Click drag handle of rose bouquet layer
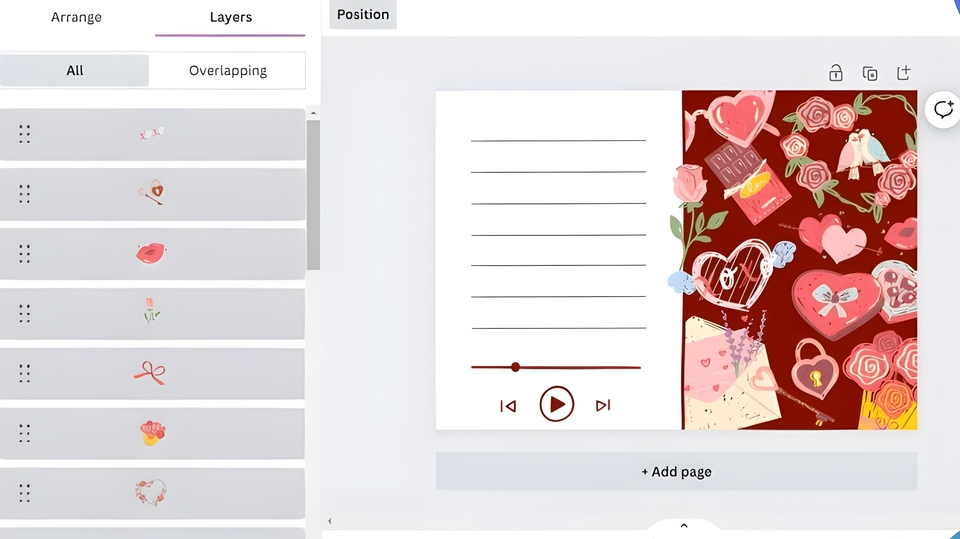960x539 pixels. coord(24,433)
